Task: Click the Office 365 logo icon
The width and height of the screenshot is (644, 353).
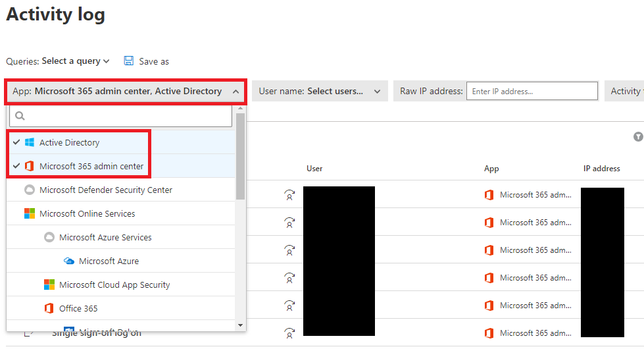Action: click(49, 309)
